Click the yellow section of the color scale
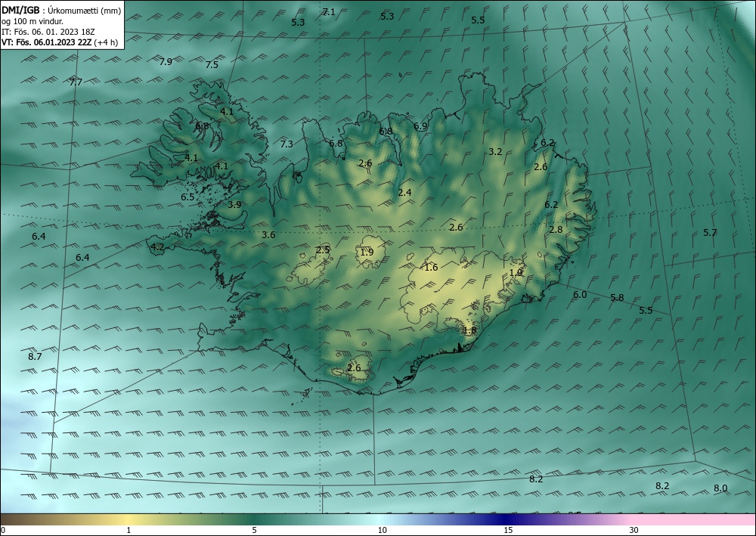The image size is (756, 536). pos(128,519)
